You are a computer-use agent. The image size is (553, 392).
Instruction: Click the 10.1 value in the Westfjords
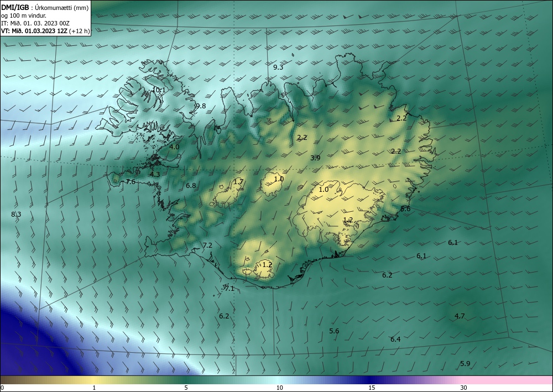(x=159, y=90)
